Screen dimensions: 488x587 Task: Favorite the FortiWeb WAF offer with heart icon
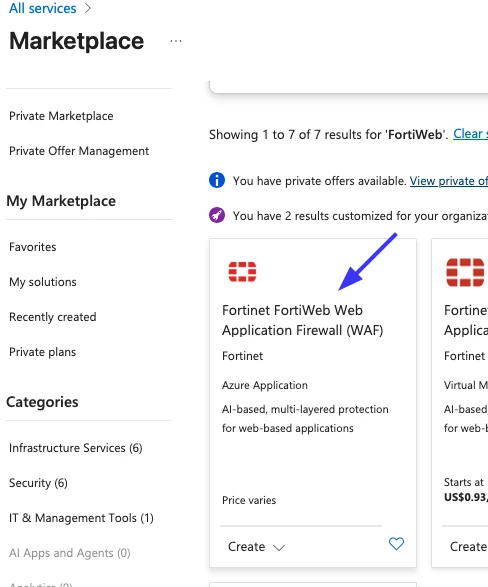(396, 544)
